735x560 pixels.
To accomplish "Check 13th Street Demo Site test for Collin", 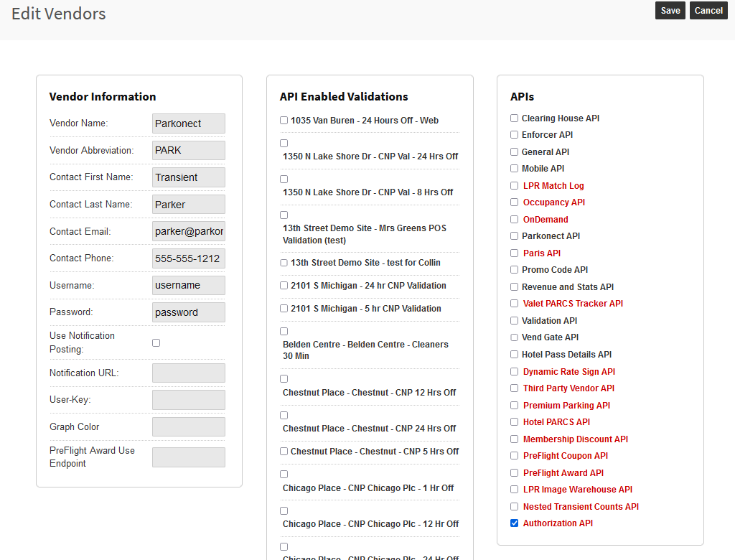I will (284, 263).
